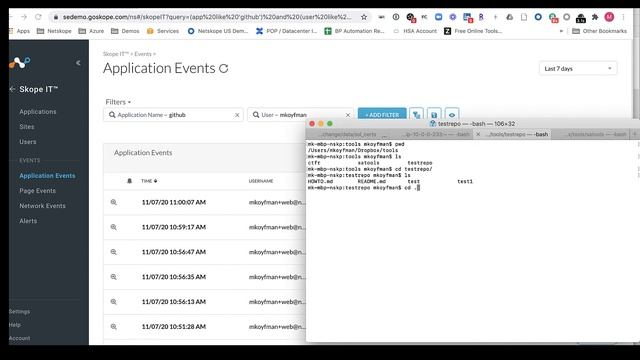Open the Free Online Tools bookmark
Viewport: 640px width, 360px height.
point(473,31)
